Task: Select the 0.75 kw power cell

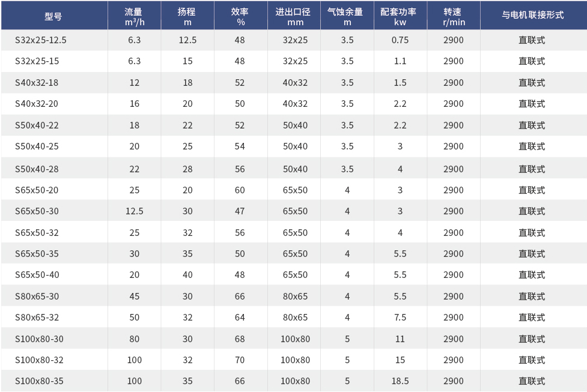Action: click(x=400, y=40)
